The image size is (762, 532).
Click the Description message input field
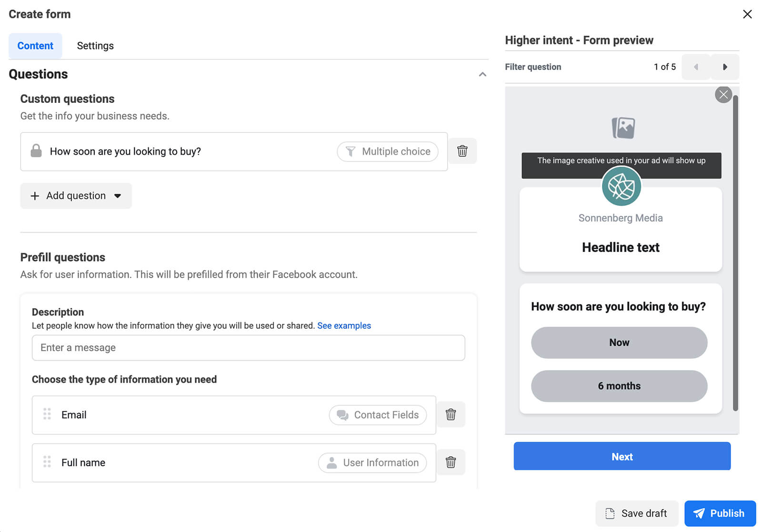[x=248, y=348]
